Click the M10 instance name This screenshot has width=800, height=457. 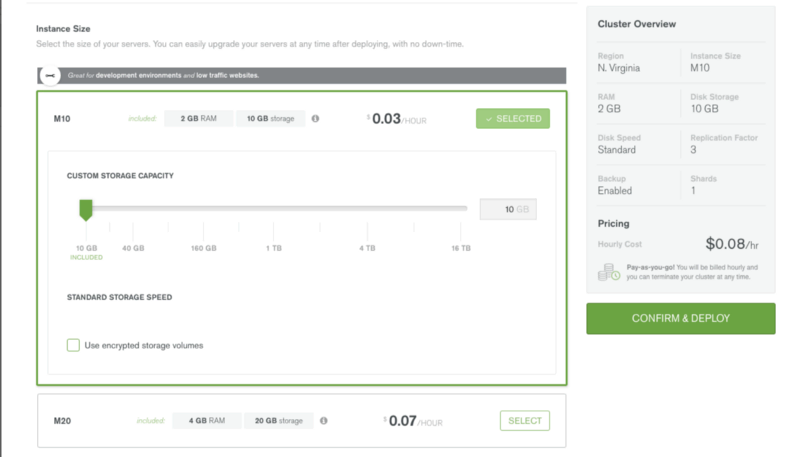point(62,119)
